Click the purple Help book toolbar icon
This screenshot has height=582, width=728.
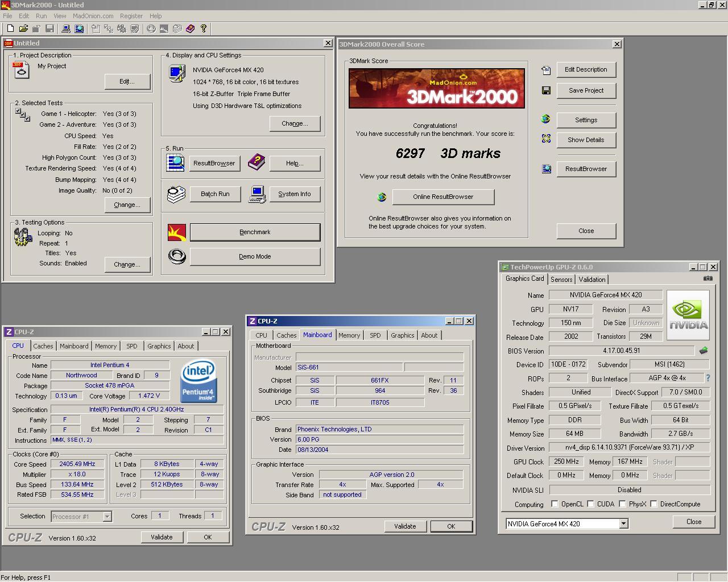(191, 28)
